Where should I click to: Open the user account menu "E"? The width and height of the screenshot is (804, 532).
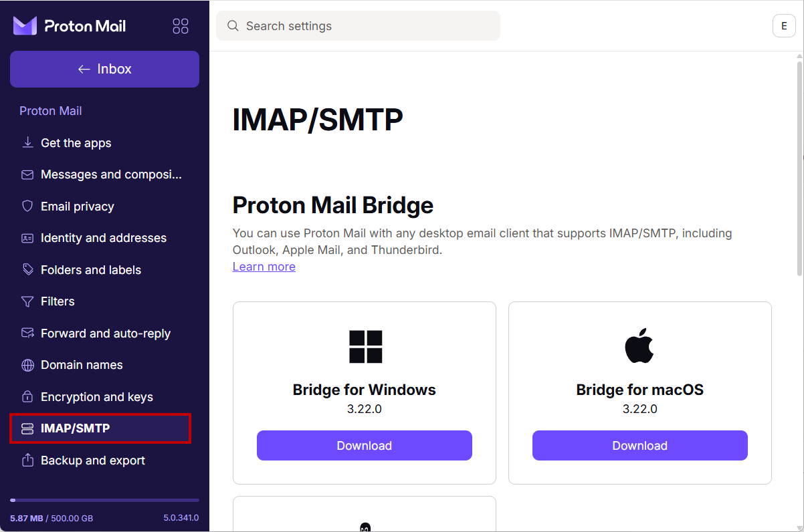click(784, 26)
